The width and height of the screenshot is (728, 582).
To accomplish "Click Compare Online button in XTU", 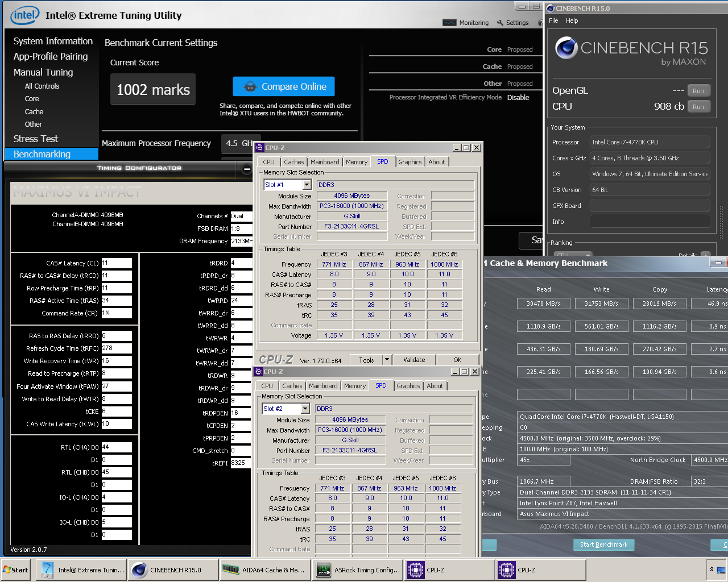I will [284, 86].
